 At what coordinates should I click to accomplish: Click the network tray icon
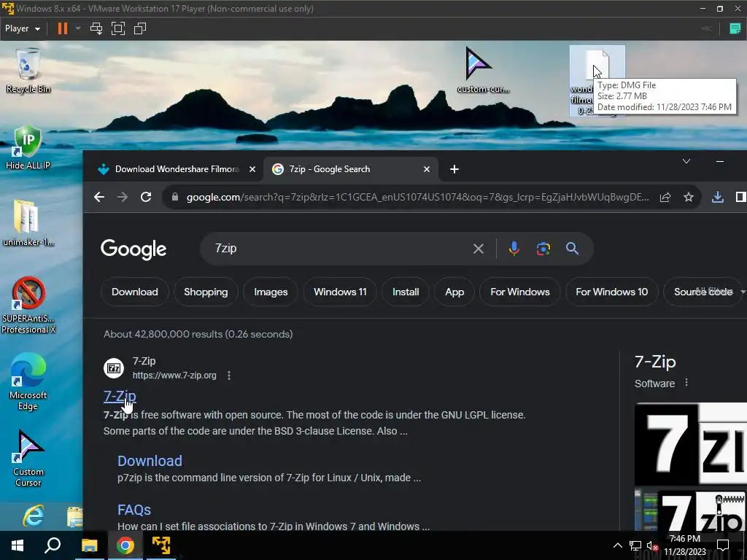point(635,545)
